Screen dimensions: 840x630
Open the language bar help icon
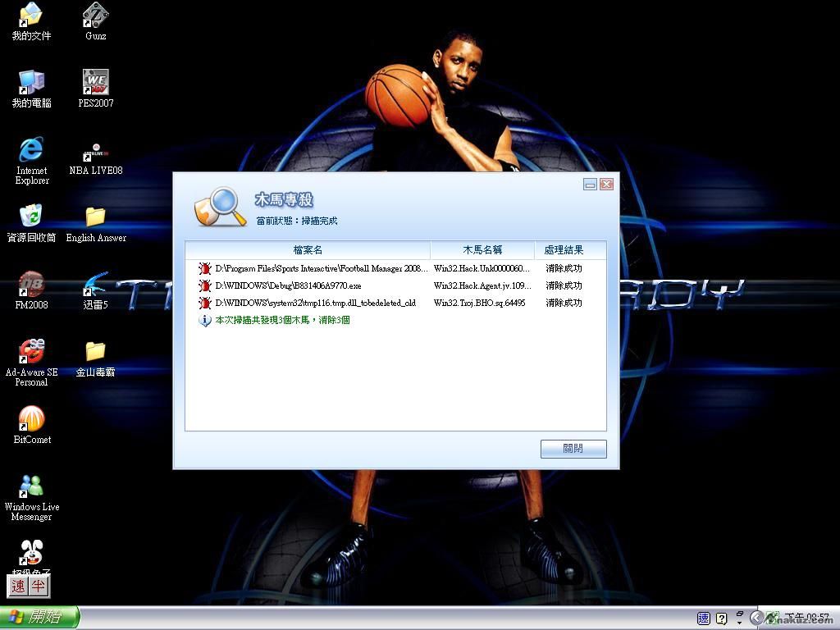722,619
